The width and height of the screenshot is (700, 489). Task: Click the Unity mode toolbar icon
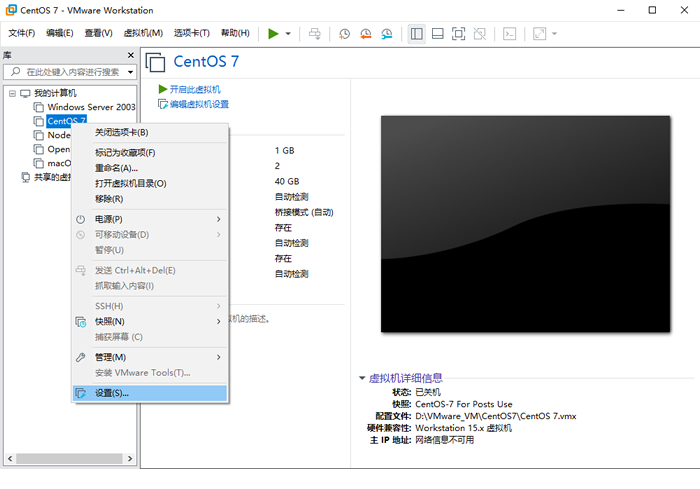pyautogui.click(x=479, y=33)
